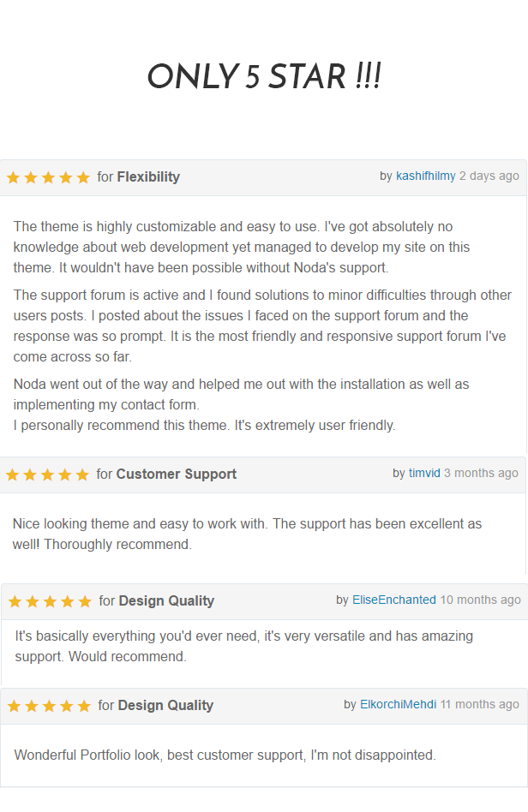Visit the EliseEnchanted profile link

(393, 600)
